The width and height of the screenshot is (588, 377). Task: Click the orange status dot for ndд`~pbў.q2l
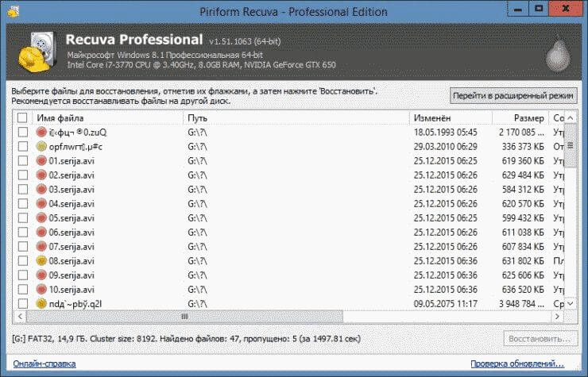point(41,303)
